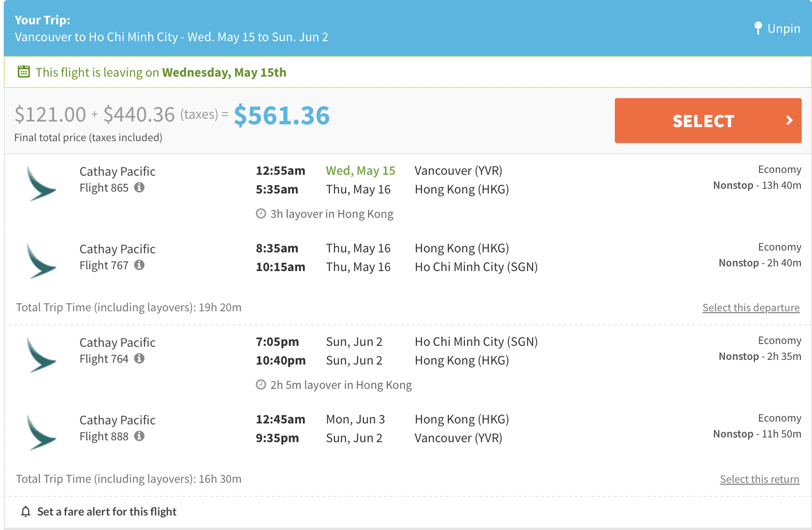Click 'Nonstop - 11h 50m' duration
812x530 pixels.
point(757,434)
